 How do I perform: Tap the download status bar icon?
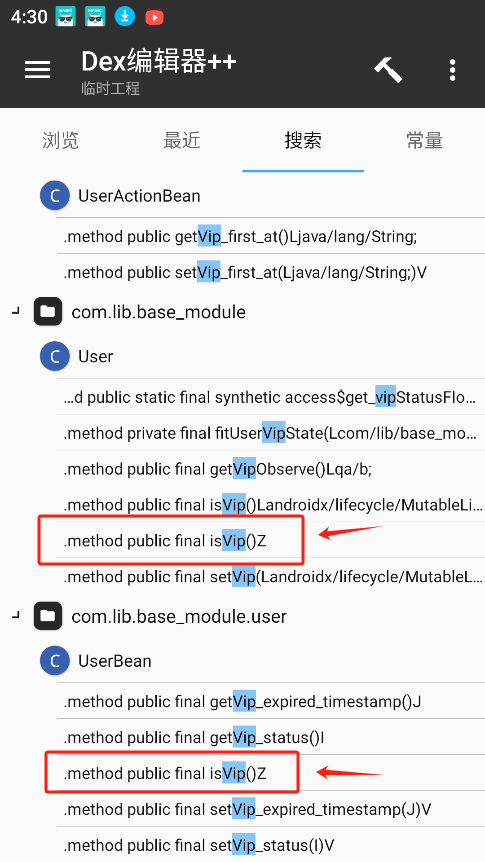[124, 17]
